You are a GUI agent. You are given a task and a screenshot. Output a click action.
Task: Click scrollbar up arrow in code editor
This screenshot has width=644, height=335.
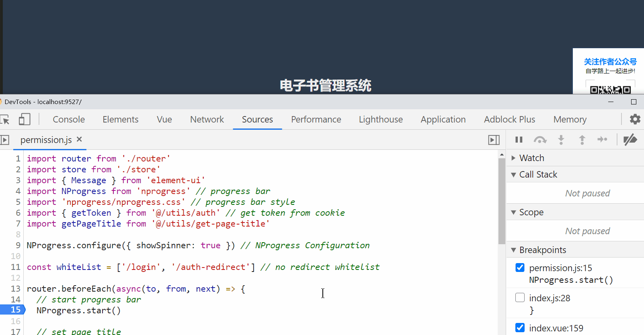pos(502,154)
